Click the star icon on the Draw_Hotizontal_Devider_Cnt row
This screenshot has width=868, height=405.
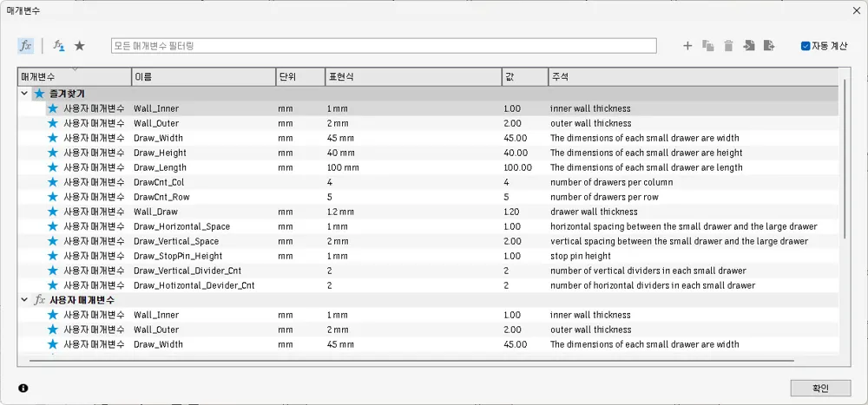[53, 285]
